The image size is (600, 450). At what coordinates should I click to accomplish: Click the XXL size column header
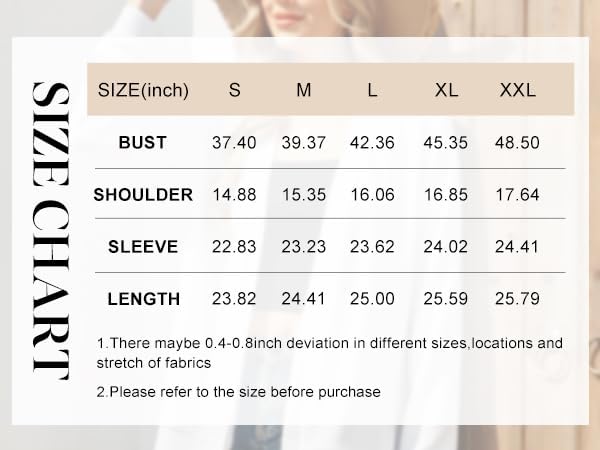coord(517,90)
